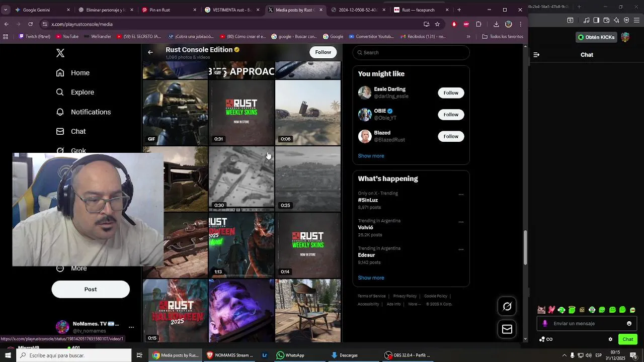Focus Enviar un mensaje field in Kick
The width and height of the screenshot is (644, 362).
pyautogui.click(x=587, y=324)
